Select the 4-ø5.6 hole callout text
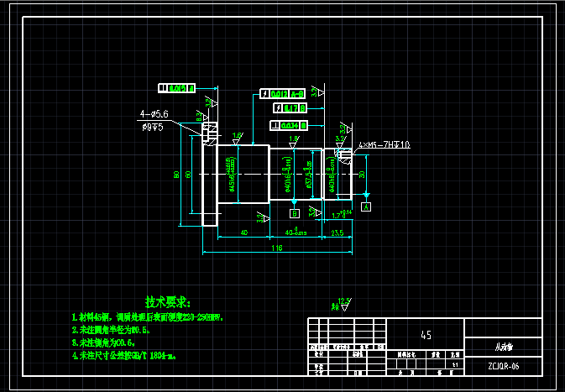The height and width of the screenshot is (392, 565). pos(154,114)
